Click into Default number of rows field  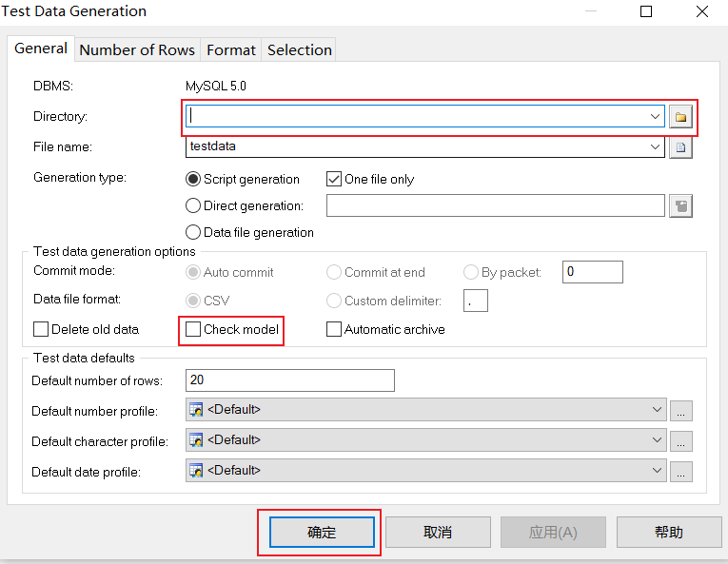tap(289, 380)
